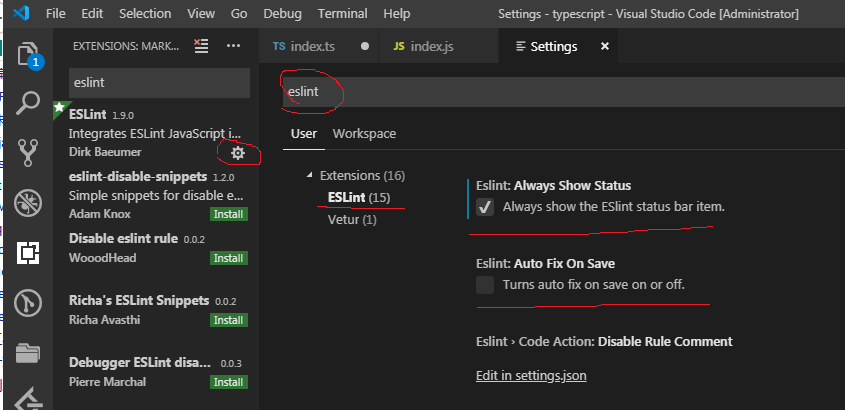Click the ESLint extension gear icon
Viewport: 845px width, 410px height.
click(237, 153)
